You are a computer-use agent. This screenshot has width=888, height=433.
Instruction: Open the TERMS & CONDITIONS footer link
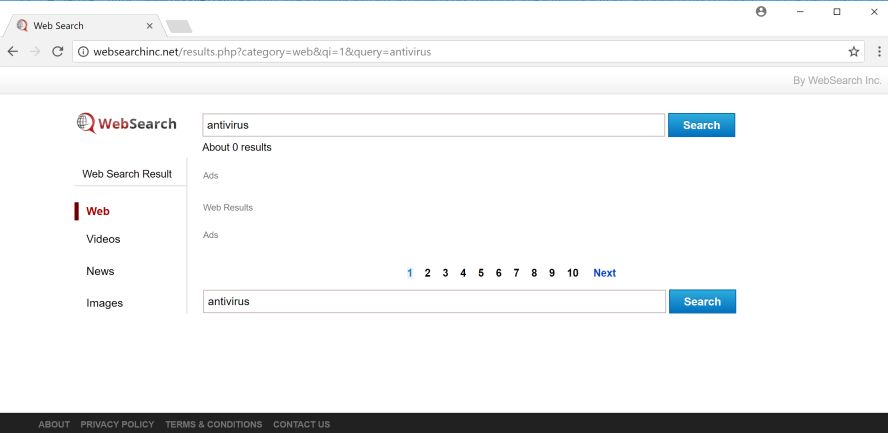click(x=214, y=424)
